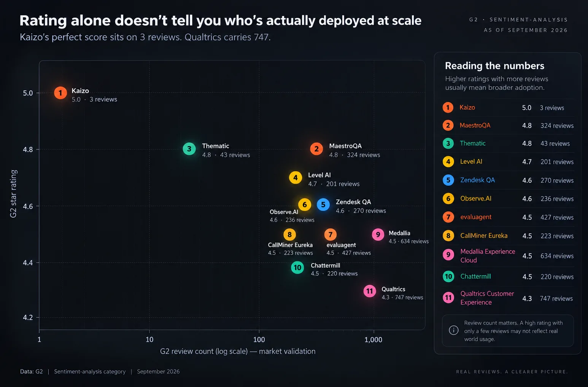588x387 pixels.
Task: Click the Kaizo badge 1 in legend list
Action: click(x=448, y=108)
